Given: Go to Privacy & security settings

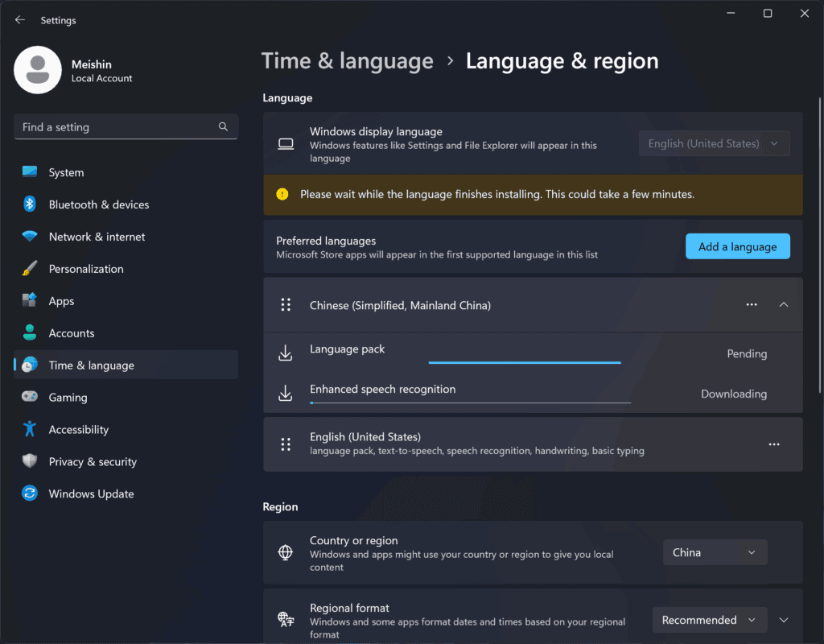Looking at the screenshot, I should point(93,462).
